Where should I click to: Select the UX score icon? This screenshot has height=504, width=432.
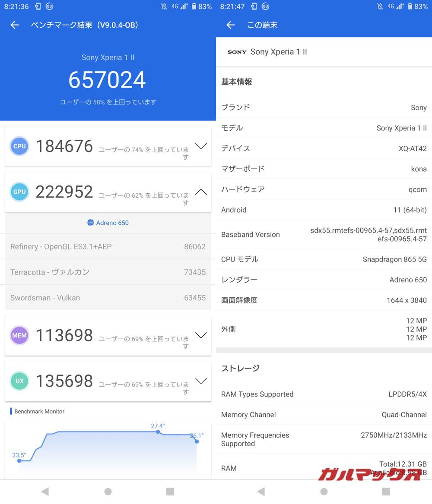coord(19,381)
